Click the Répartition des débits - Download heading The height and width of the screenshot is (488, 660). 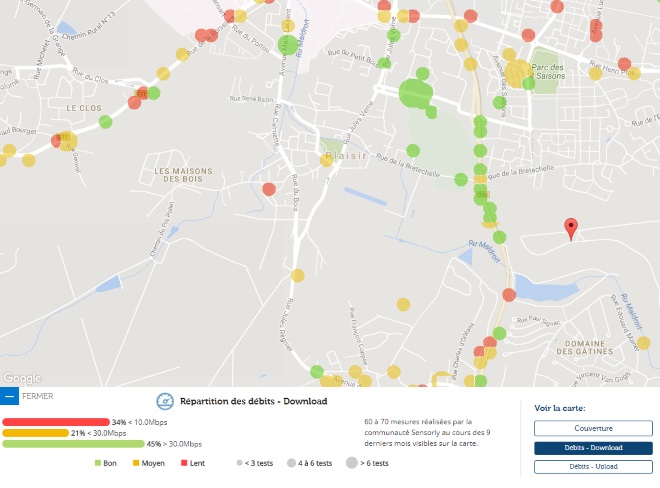[254, 401]
